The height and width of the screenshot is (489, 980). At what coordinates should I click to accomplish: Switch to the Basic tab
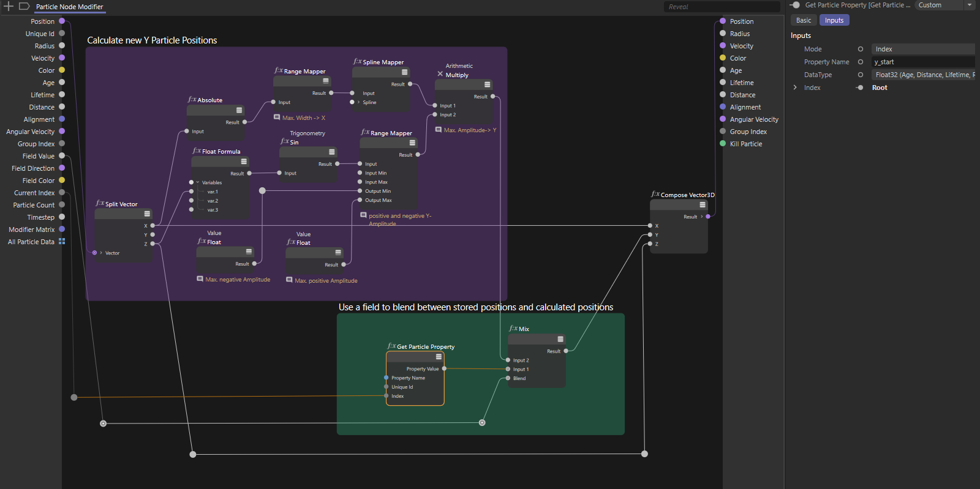(x=803, y=20)
